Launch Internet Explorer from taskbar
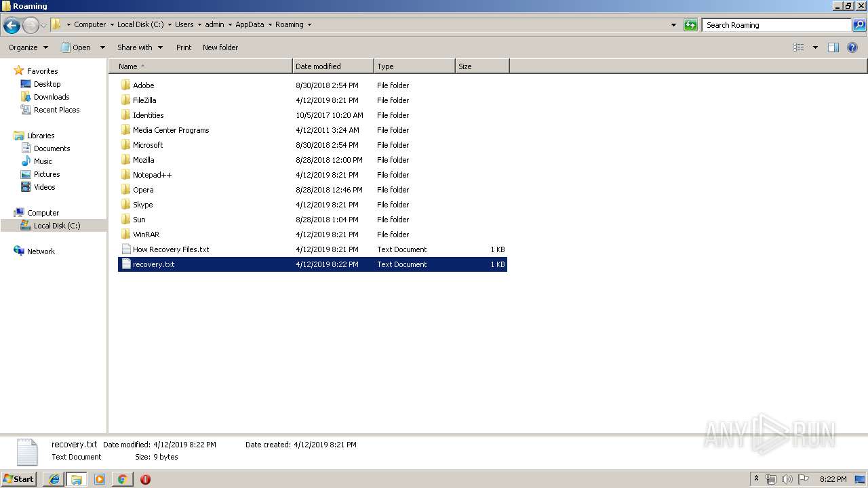868x488 pixels. (x=54, y=479)
